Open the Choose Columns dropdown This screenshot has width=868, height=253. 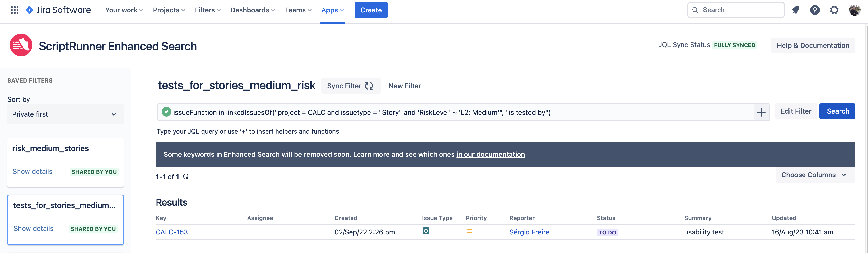pos(815,175)
